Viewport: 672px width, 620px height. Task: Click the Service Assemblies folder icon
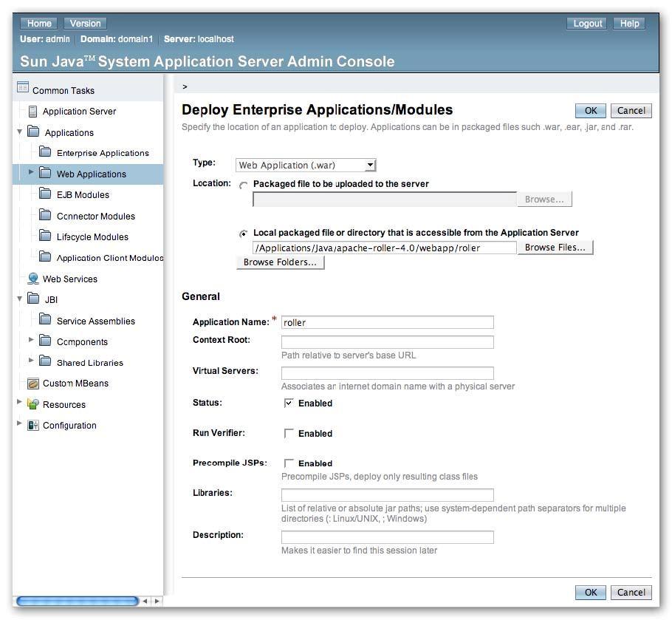pos(45,319)
